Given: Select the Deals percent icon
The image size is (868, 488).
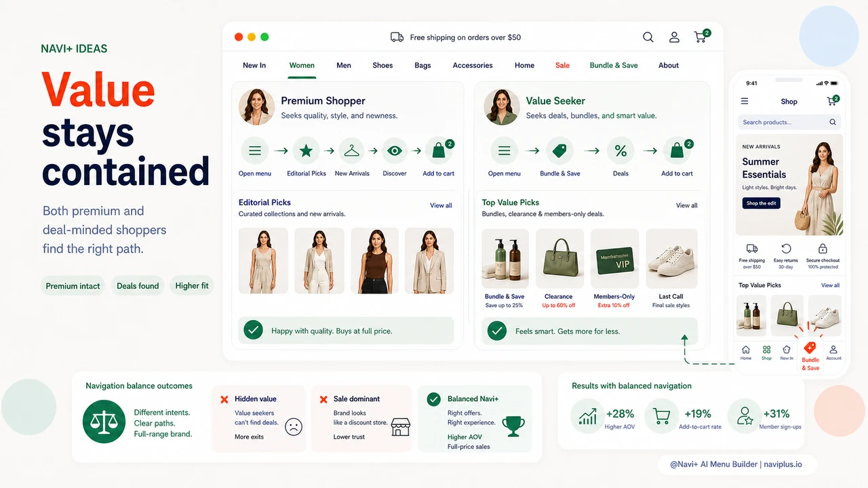Looking at the screenshot, I should point(620,150).
